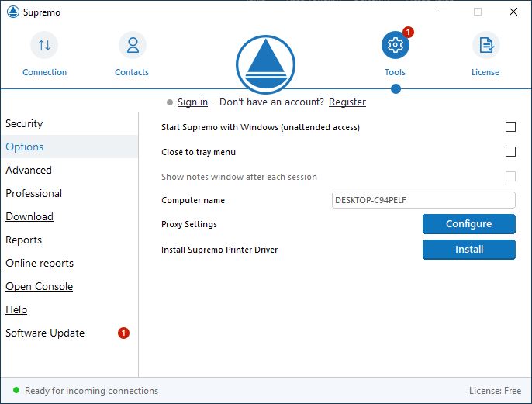Click 'Install Supremo Printer Driver' label

coord(219,250)
